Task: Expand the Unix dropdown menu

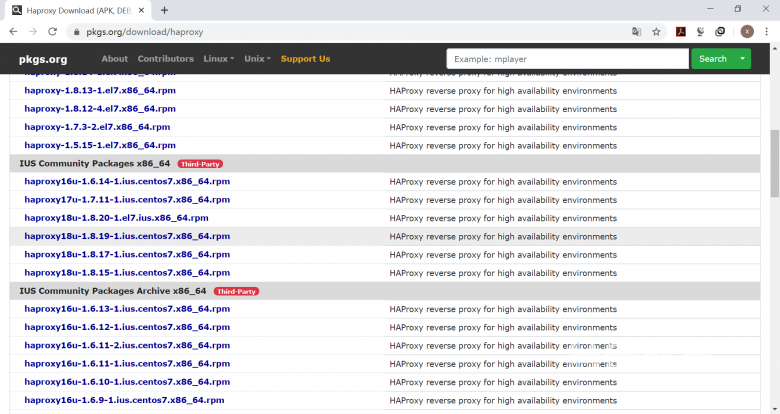Action: tap(257, 59)
